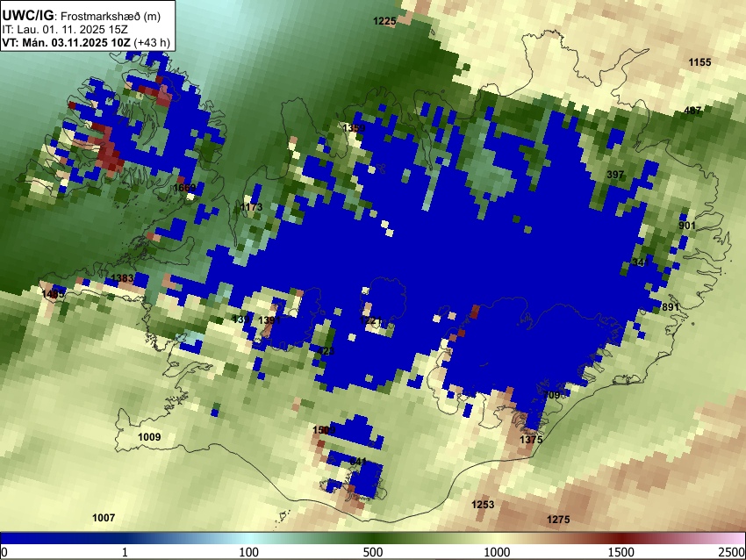Click the 1383 value label
Screen dimensions: 746x560
point(122,278)
